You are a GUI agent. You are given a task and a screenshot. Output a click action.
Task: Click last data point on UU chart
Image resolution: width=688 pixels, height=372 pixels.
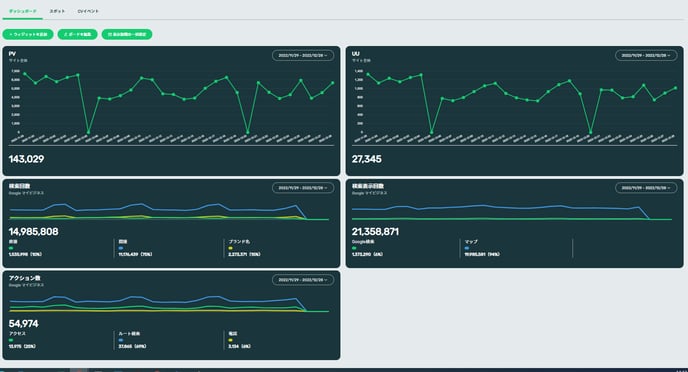pyautogui.click(x=675, y=88)
